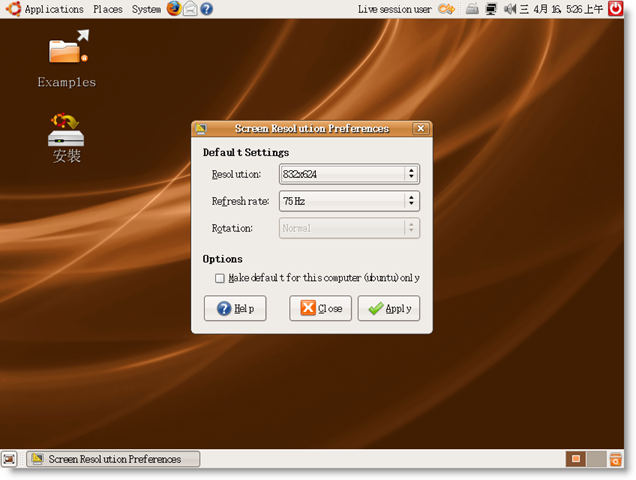
Task: Launch Firefox from the top panel
Action: pos(174,9)
